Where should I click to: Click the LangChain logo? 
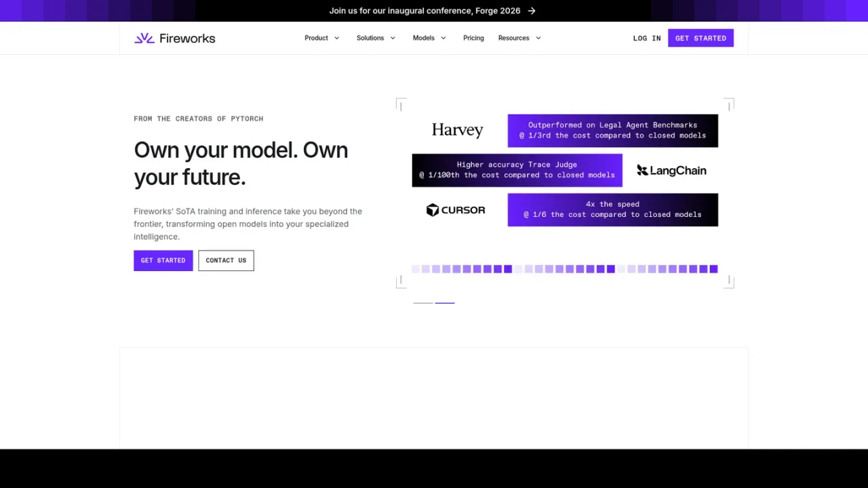671,170
